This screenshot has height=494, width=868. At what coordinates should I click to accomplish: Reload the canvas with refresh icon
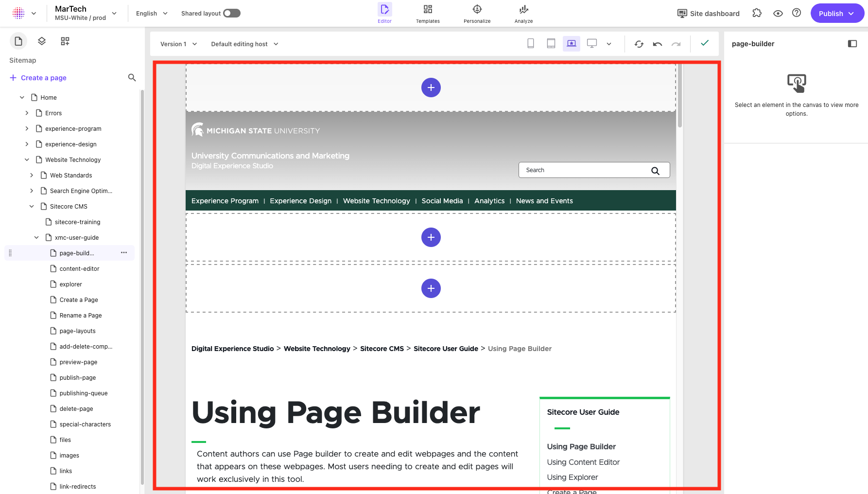coord(639,44)
